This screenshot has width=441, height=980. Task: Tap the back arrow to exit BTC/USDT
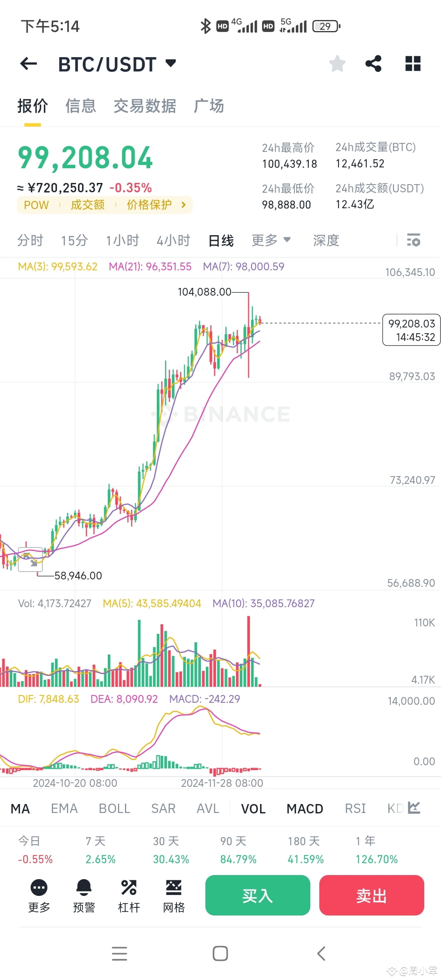point(27,64)
